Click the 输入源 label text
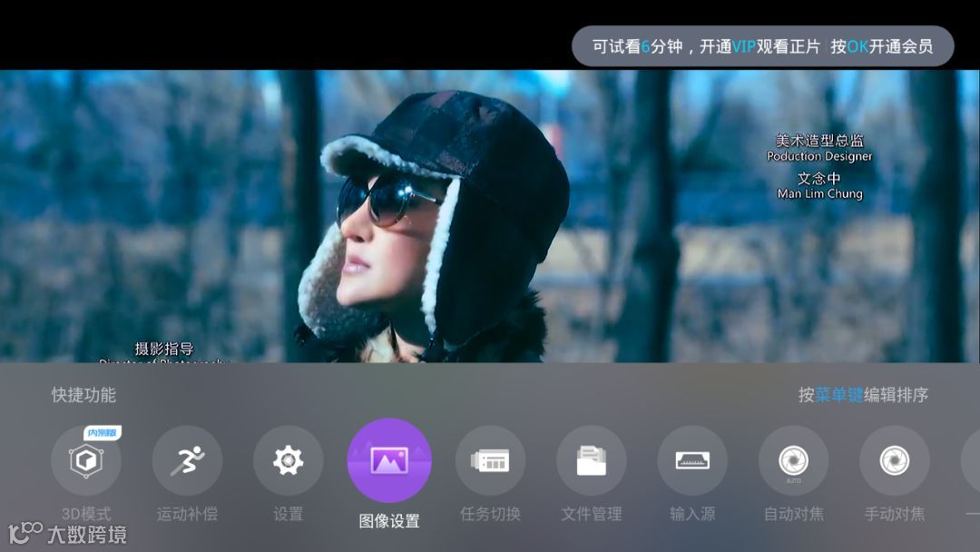980x552 pixels. pyautogui.click(x=692, y=514)
